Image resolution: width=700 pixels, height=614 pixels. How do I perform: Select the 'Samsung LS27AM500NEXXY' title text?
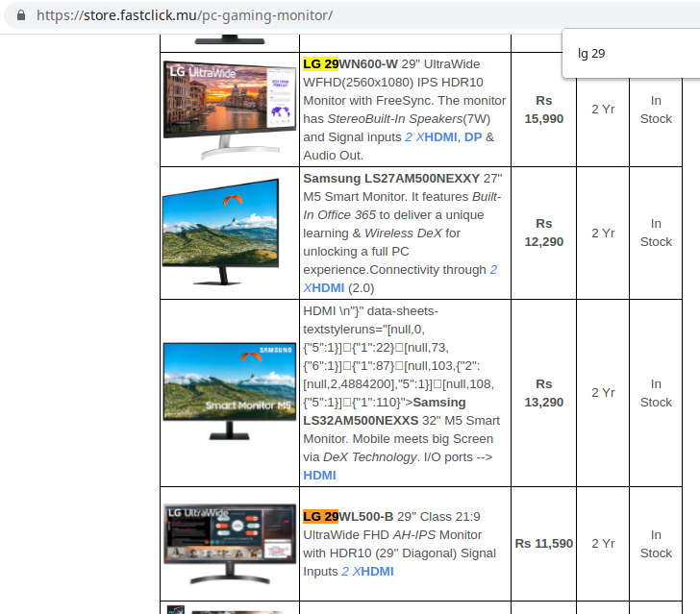click(391, 179)
